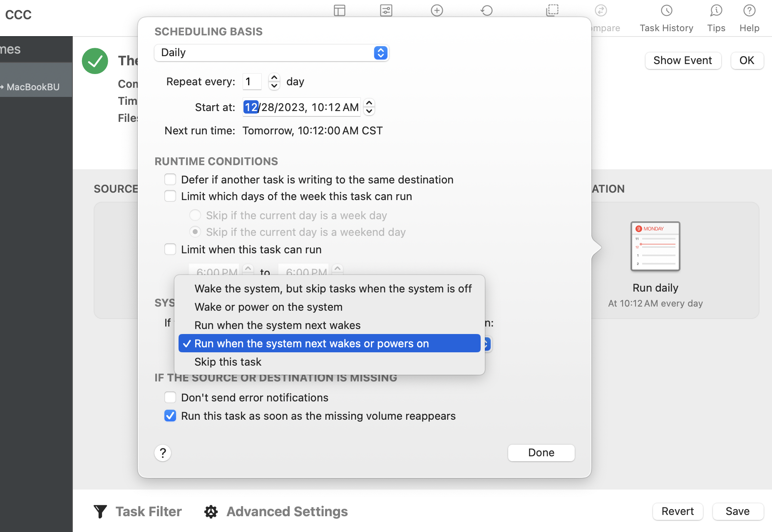Click the Save button

[x=737, y=511]
